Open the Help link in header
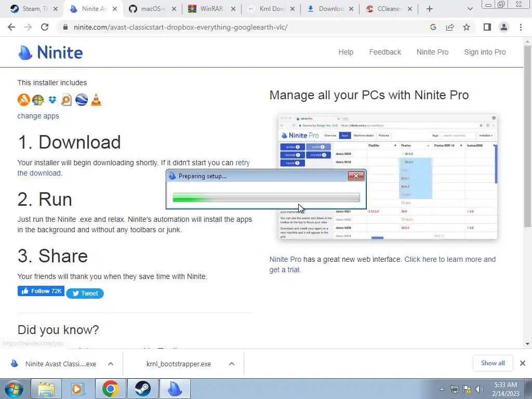The image size is (532, 399). tap(345, 52)
